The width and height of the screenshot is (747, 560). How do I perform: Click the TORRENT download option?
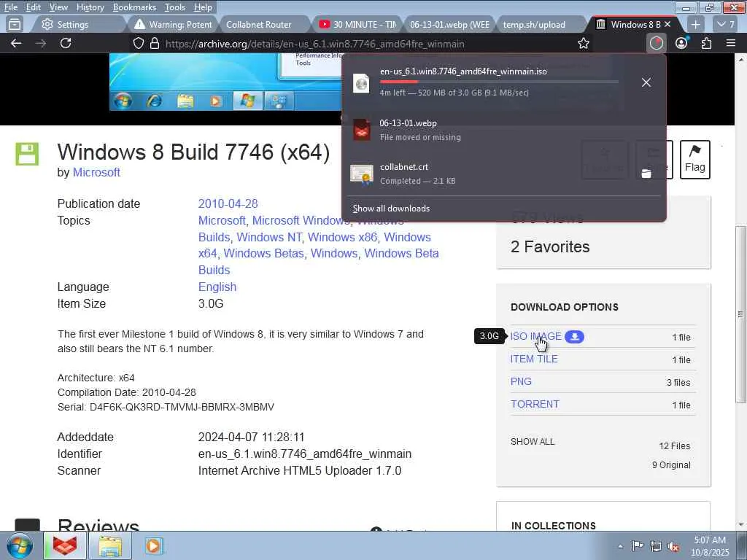[535, 404]
